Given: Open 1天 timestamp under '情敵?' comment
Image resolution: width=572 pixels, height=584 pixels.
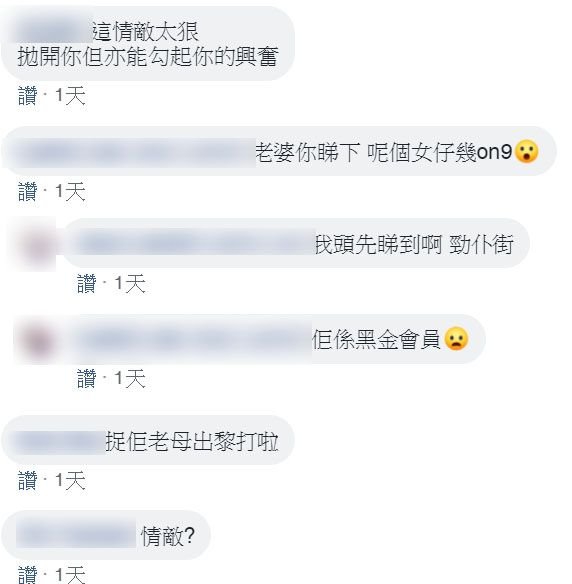Looking at the screenshot, I should click(70, 575).
